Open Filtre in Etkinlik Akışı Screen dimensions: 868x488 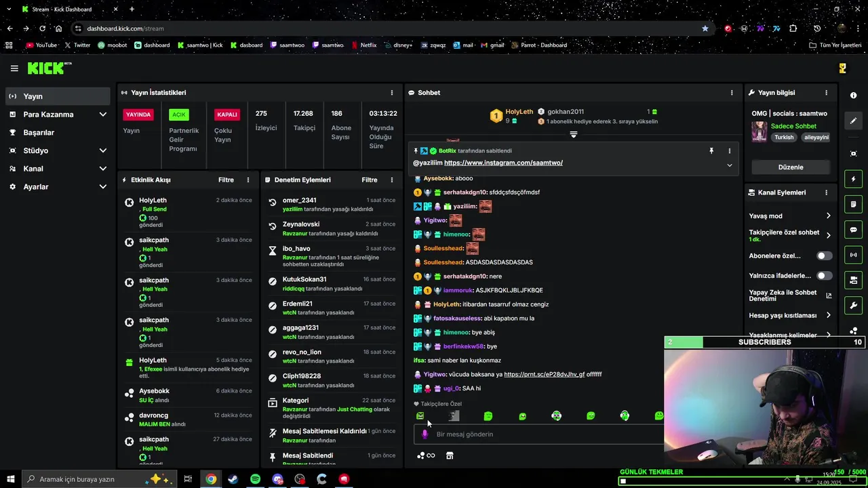coord(226,180)
